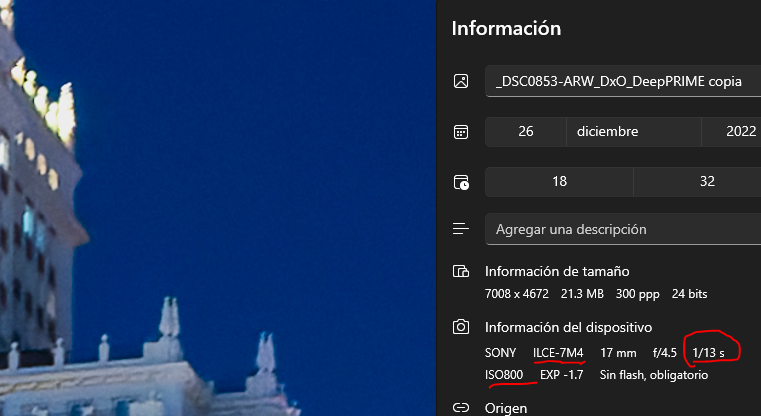Click the EXP -1.7 compensation value
761x416 pixels.
[562, 375]
